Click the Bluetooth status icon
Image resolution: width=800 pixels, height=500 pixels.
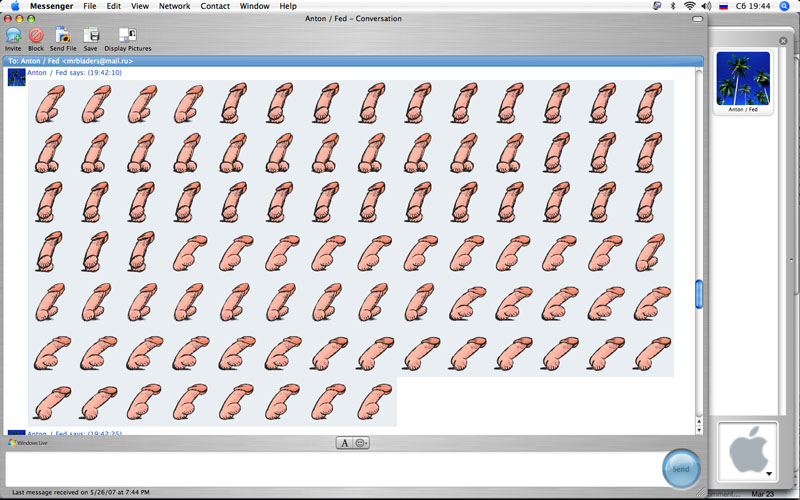(x=673, y=6)
